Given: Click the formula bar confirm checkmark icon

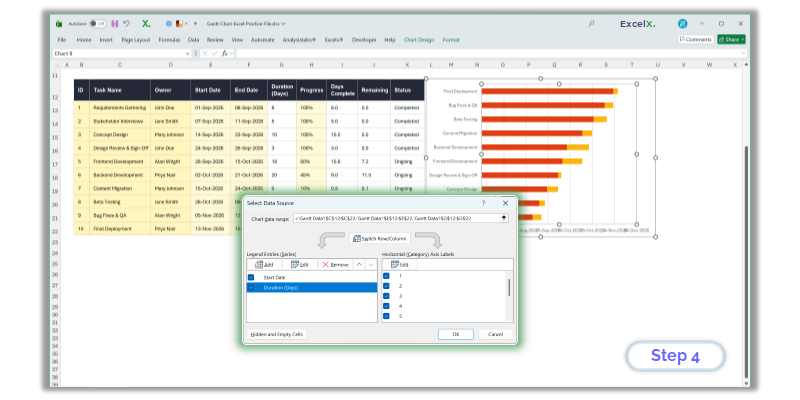Looking at the screenshot, I should tap(215, 53).
